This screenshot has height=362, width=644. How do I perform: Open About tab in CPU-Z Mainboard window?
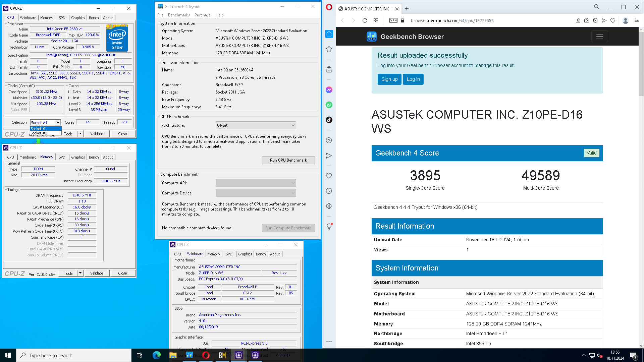(275, 254)
